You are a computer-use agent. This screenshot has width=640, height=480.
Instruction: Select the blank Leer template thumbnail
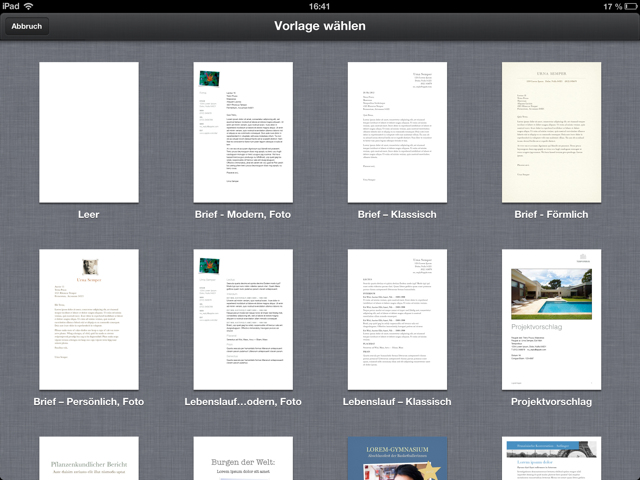point(88,132)
